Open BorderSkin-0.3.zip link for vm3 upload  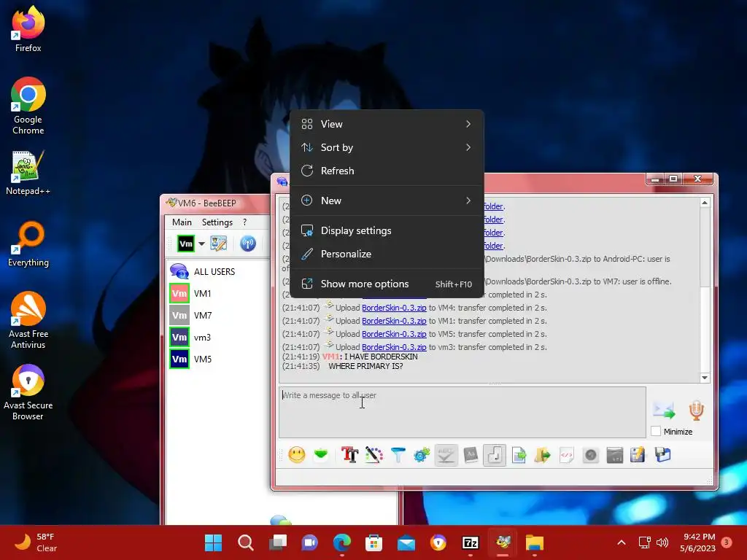coord(394,347)
